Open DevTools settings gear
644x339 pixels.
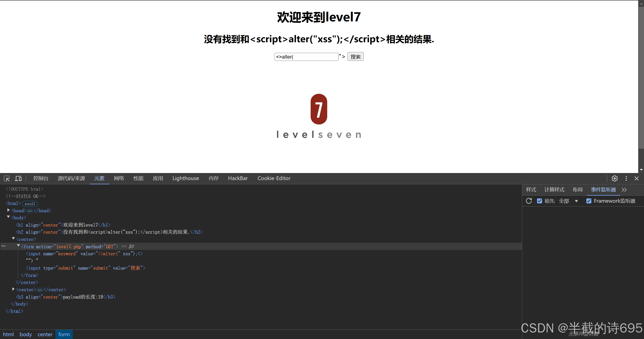(615, 179)
